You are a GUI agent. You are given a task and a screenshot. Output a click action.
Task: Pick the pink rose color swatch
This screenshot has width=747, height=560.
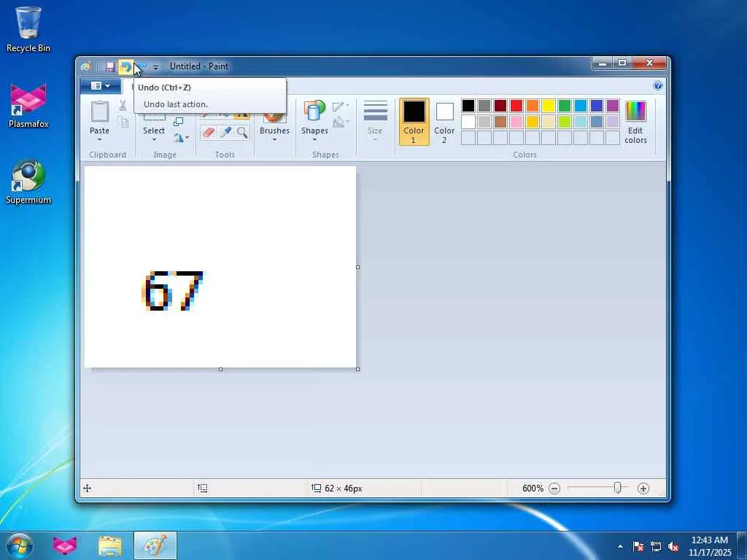[516, 122]
